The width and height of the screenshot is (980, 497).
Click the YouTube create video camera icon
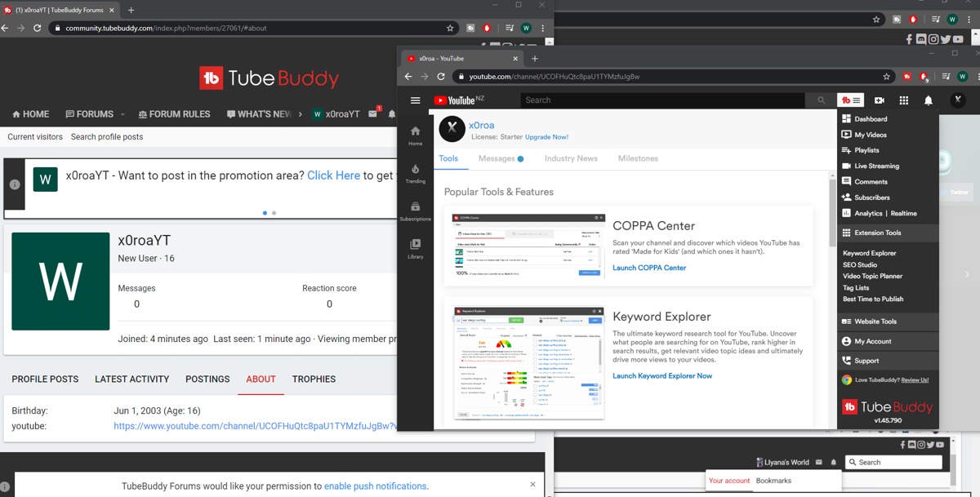pos(880,100)
